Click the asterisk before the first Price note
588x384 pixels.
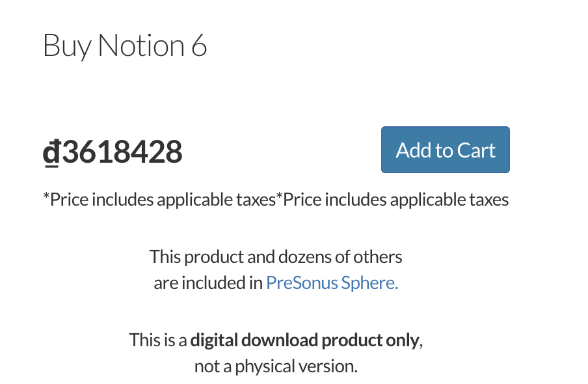[46, 196]
